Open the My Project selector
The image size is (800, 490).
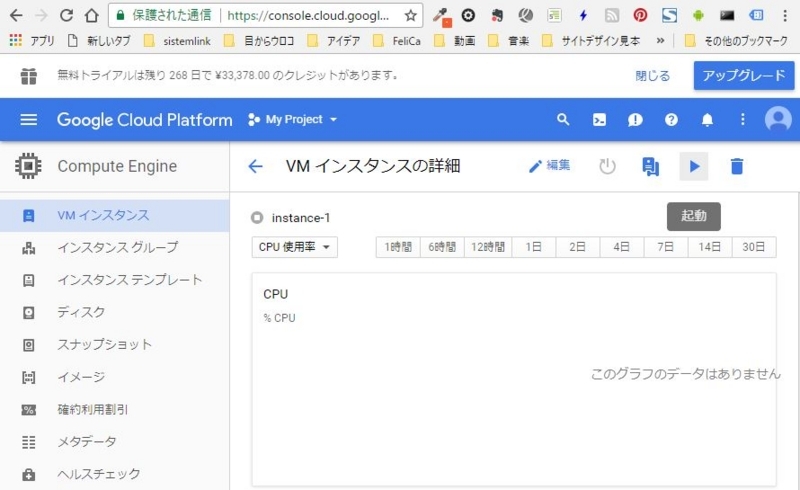click(293, 119)
